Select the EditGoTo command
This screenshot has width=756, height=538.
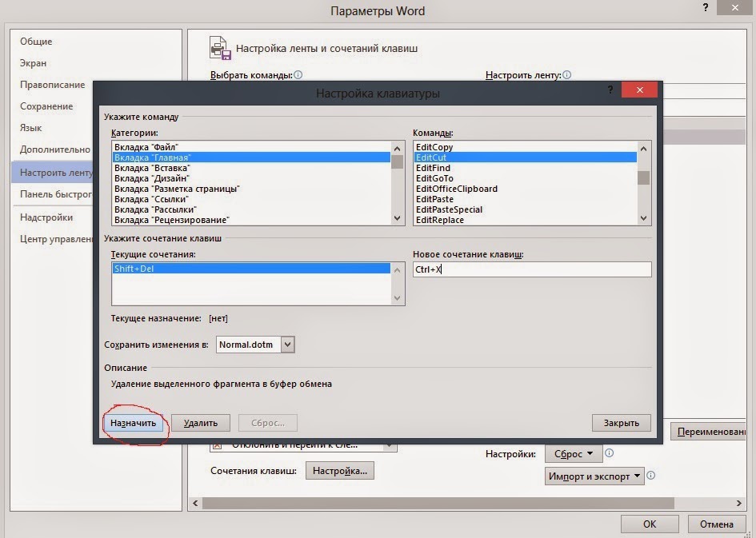pyautogui.click(x=525, y=178)
